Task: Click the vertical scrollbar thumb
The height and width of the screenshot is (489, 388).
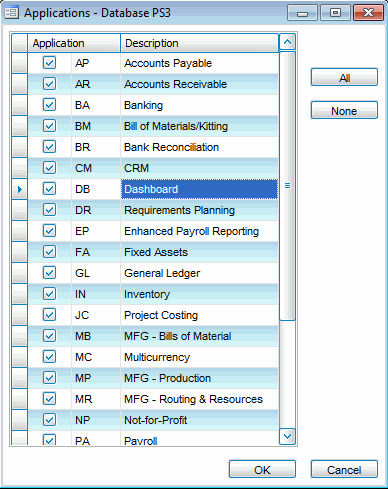Action: pos(287,186)
